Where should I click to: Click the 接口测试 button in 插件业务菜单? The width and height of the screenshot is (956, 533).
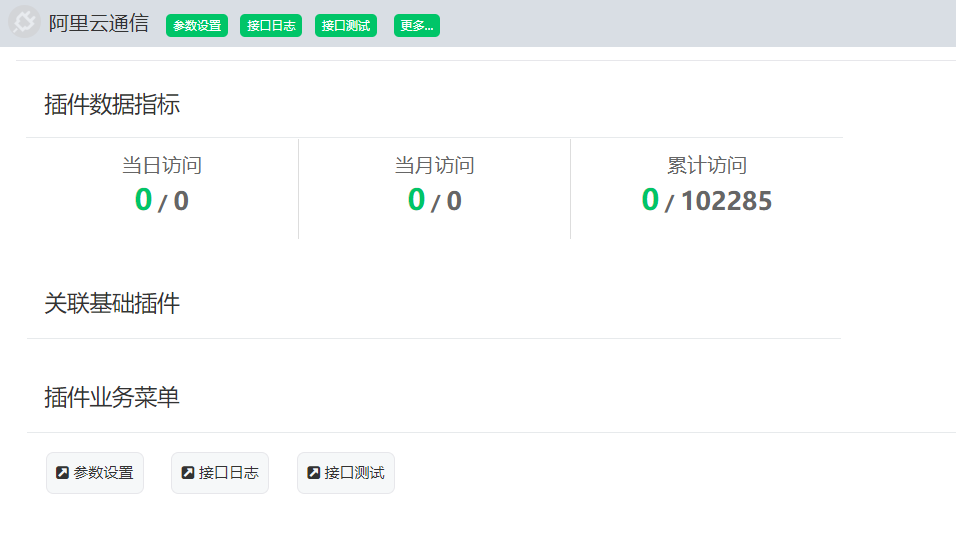tap(346, 473)
